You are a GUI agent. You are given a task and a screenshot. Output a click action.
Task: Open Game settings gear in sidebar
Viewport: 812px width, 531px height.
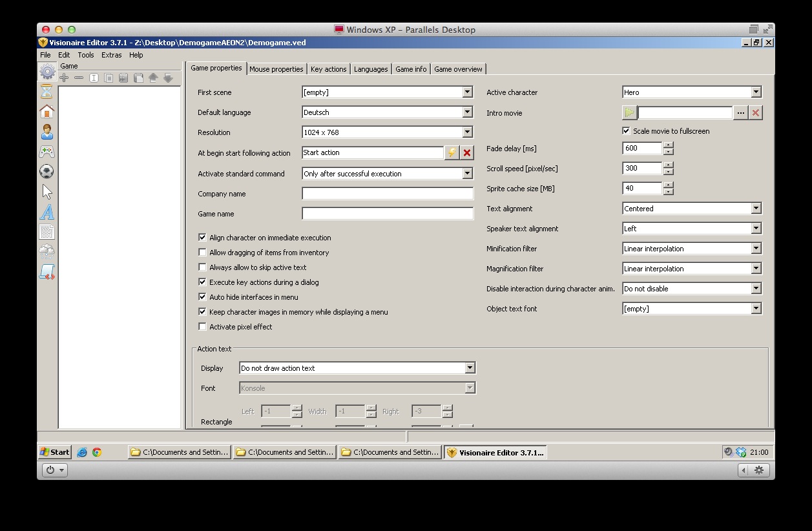[x=47, y=71]
